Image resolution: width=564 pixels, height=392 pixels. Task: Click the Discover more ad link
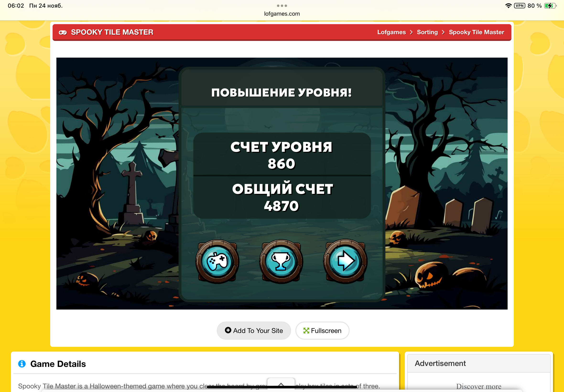point(478,386)
